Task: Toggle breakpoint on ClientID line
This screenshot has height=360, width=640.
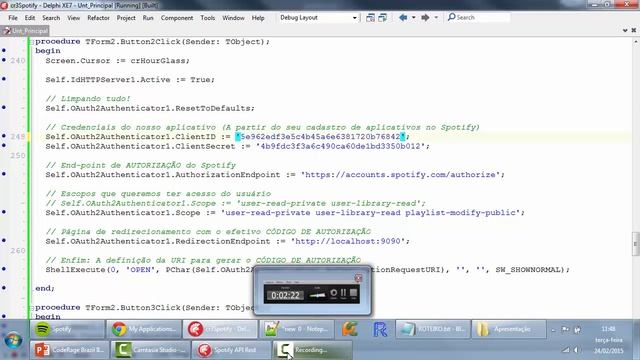Action: [x=4, y=136]
